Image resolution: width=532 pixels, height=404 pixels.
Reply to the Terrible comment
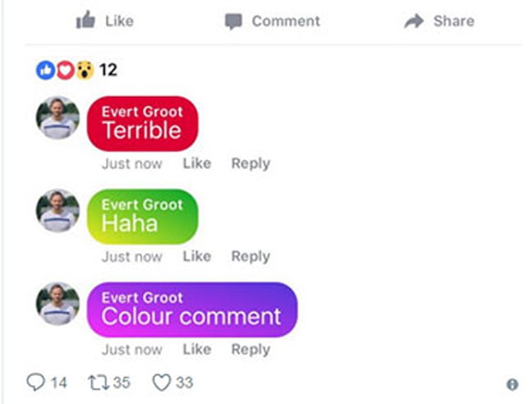[x=250, y=163]
